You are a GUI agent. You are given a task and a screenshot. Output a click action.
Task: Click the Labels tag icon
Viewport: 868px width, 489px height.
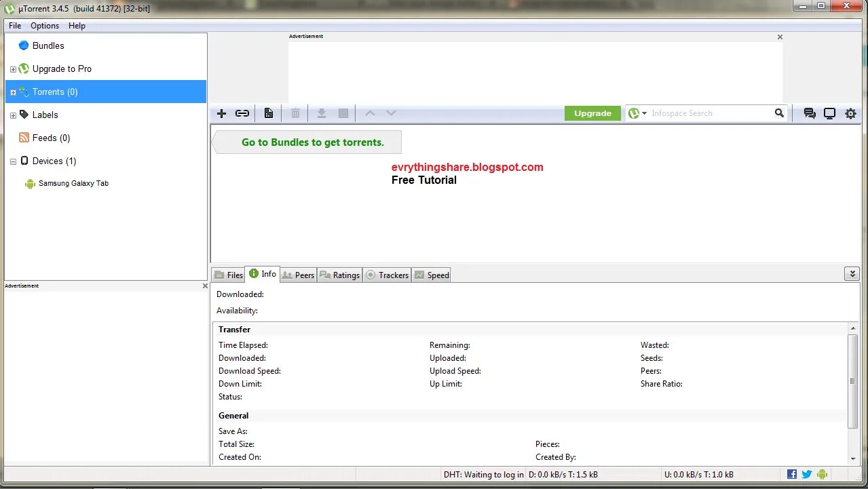pyautogui.click(x=24, y=115)
